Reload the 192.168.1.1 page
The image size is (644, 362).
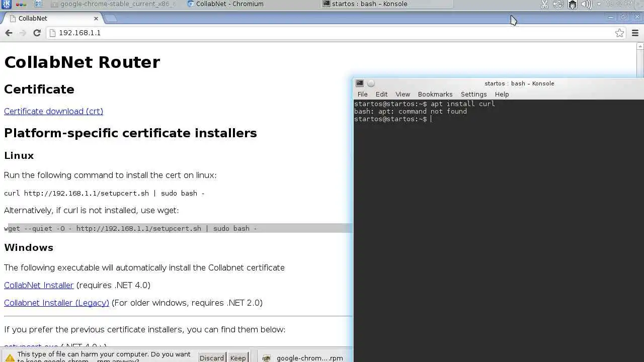tap(37, 33)
